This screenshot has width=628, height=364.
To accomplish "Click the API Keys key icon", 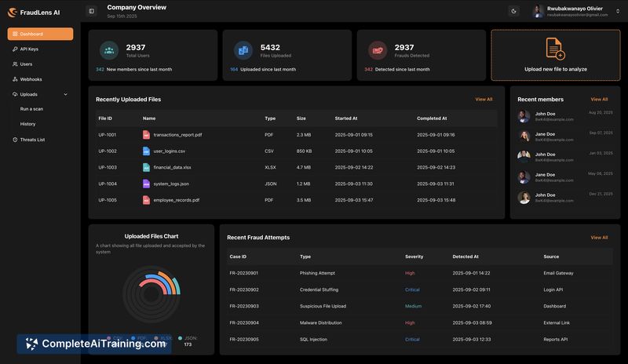I will point(15,49).
